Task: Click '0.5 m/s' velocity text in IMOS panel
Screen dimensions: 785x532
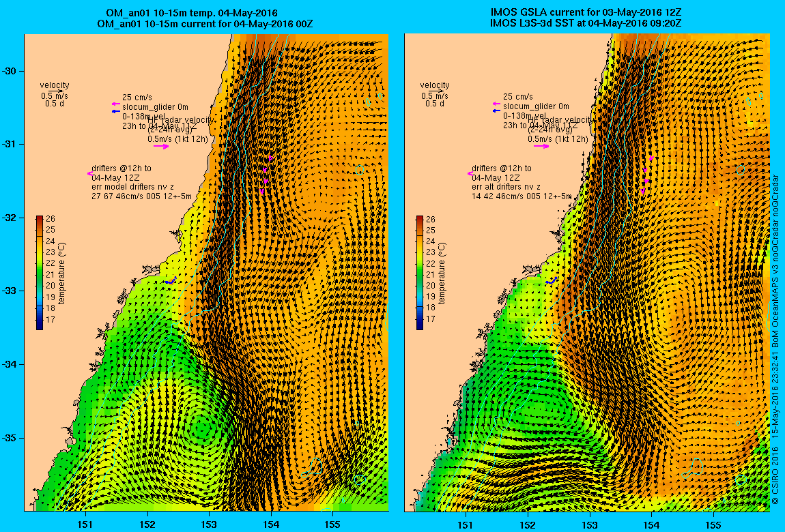Action: click(x=435, y=96)
